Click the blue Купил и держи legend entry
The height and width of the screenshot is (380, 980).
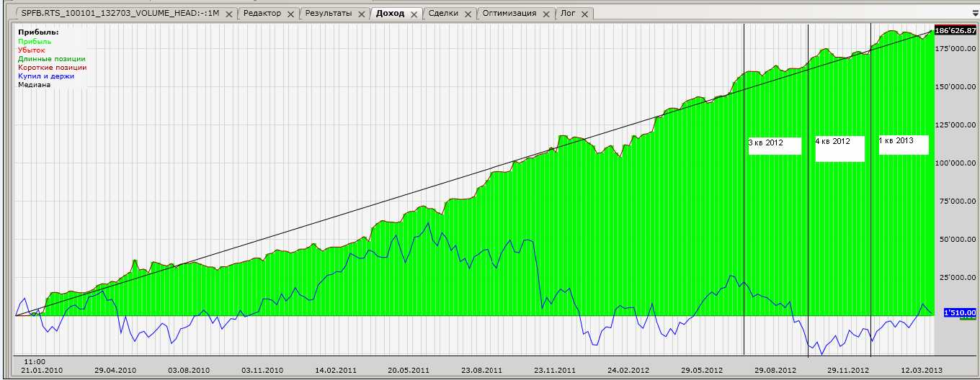[46, 76]
